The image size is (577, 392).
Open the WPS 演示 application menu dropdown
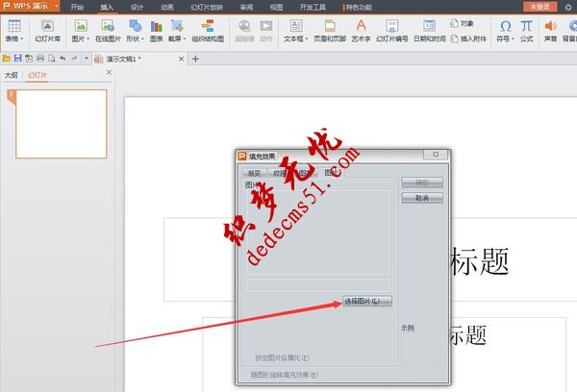pyautogui.click(x=57, y=6)
